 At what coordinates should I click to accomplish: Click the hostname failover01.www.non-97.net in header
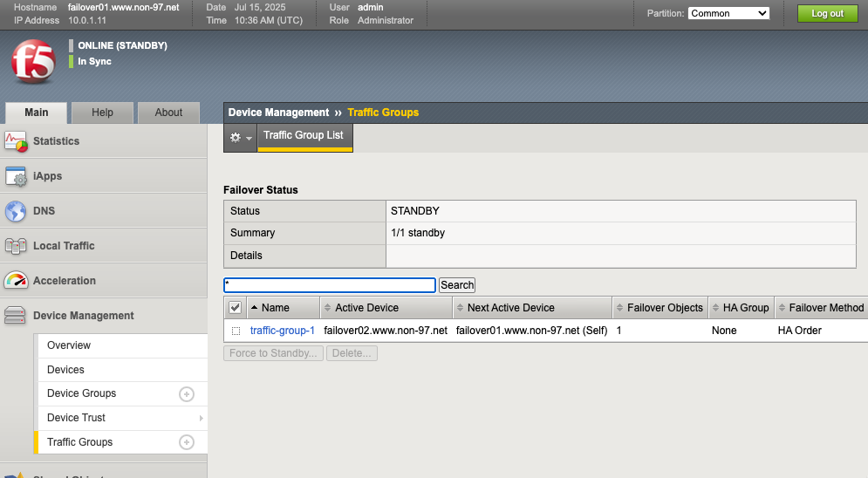coord(124,7)
